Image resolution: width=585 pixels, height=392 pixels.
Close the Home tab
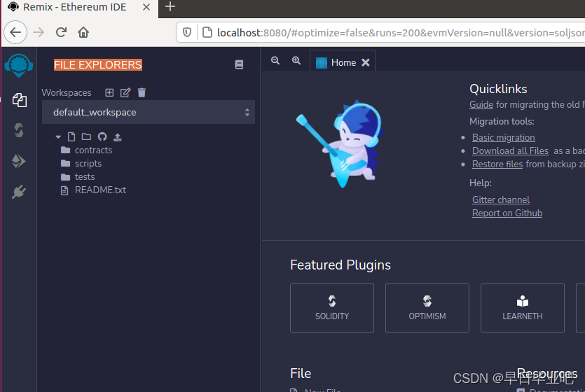366,62
